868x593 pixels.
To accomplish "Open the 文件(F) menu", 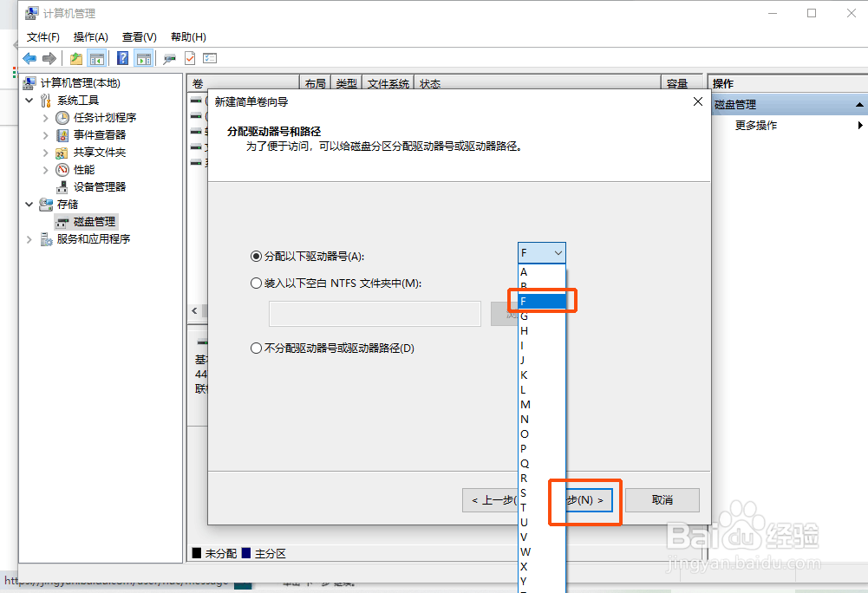I will pyautogui.click(x=43, y=37).
